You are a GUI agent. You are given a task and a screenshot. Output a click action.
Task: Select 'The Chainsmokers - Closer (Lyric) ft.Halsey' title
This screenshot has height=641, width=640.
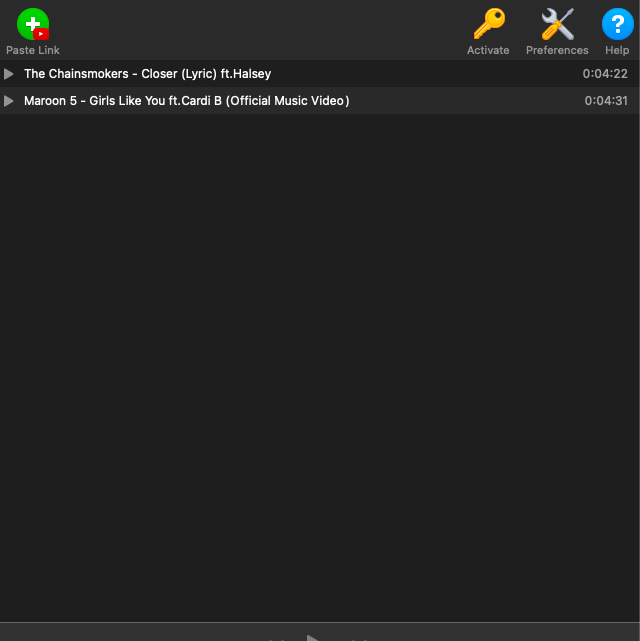point(148,74)
